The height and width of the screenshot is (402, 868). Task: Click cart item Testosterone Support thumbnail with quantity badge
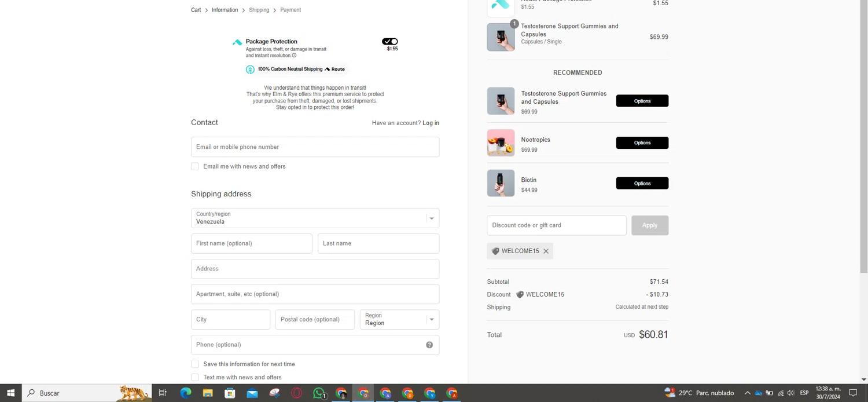tap(501, 37)
